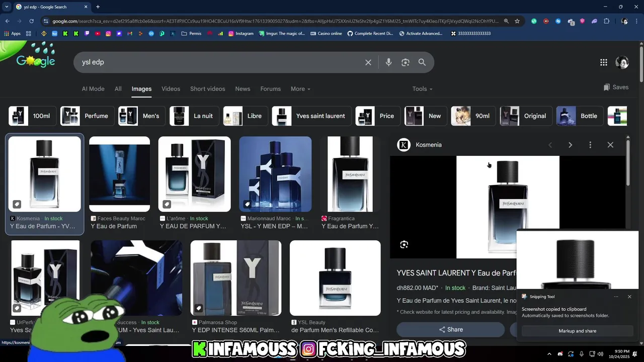This screenshot has height=362, width=644.
Task: Click the Share button in preview panel
Action: point(451,330)
